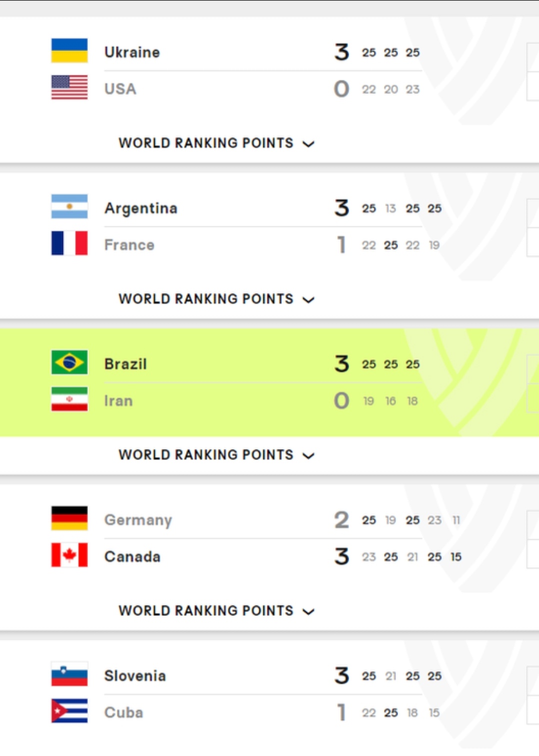
Task: Click the Argentina flag icon
Action: click(x=69, y=206)
